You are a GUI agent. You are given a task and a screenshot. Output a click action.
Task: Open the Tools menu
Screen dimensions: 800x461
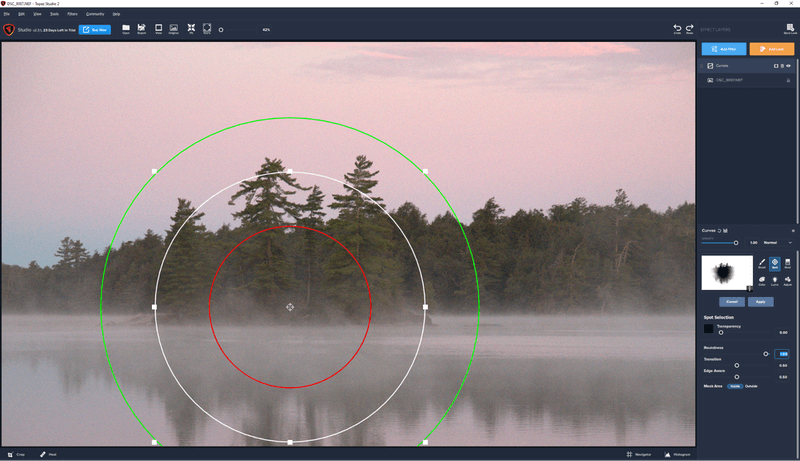(x=54, y=14)
